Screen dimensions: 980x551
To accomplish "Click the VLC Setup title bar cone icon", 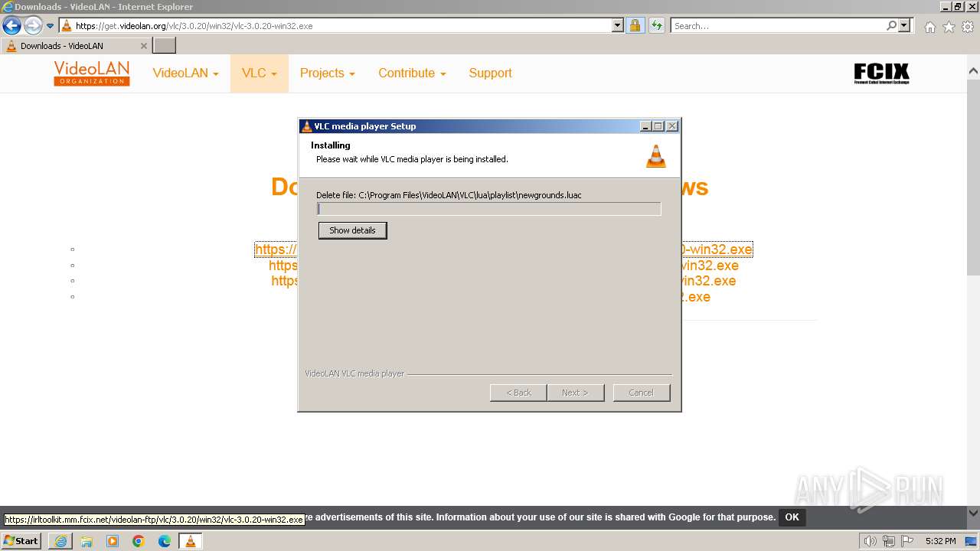I will 307,126.
